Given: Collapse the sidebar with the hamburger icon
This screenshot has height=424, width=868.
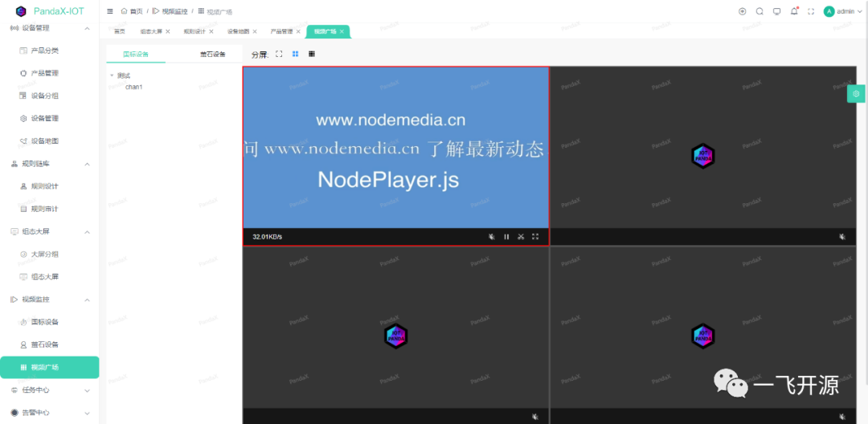Looking at the screenshot, I should [x=109, y=11].
